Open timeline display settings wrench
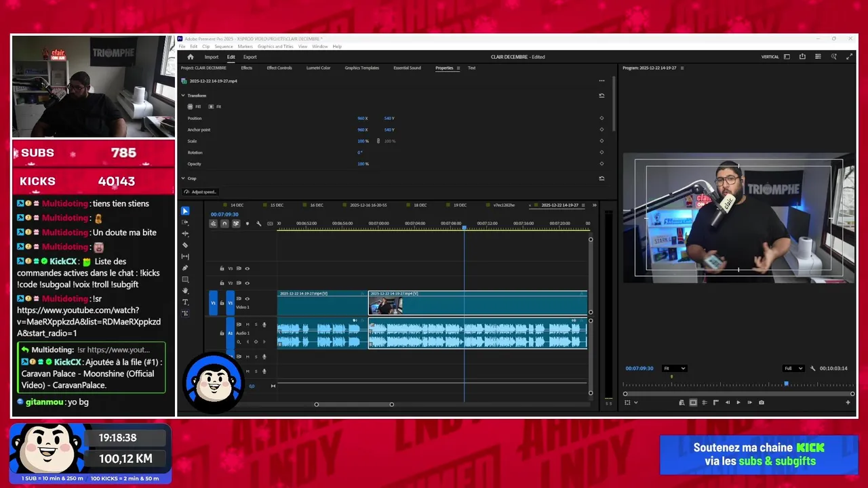The height and width of the screenshot is (488, 868). click(258, 224)
